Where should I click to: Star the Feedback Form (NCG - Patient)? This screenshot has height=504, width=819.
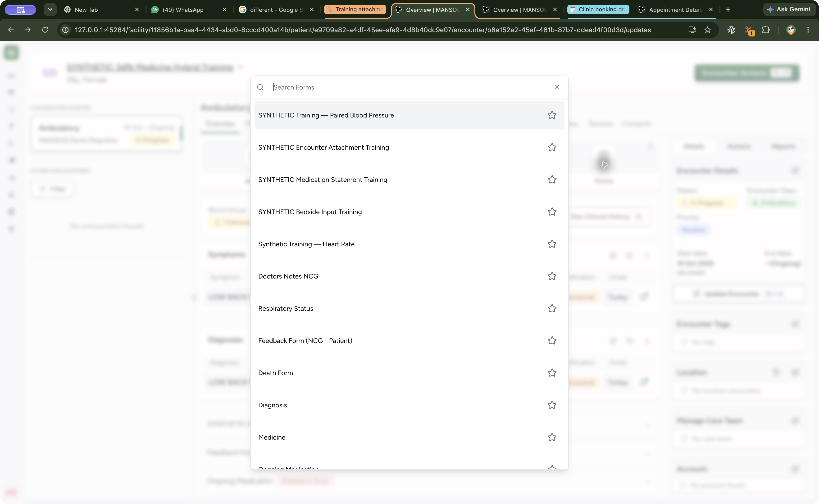click(x=552, y=341)
